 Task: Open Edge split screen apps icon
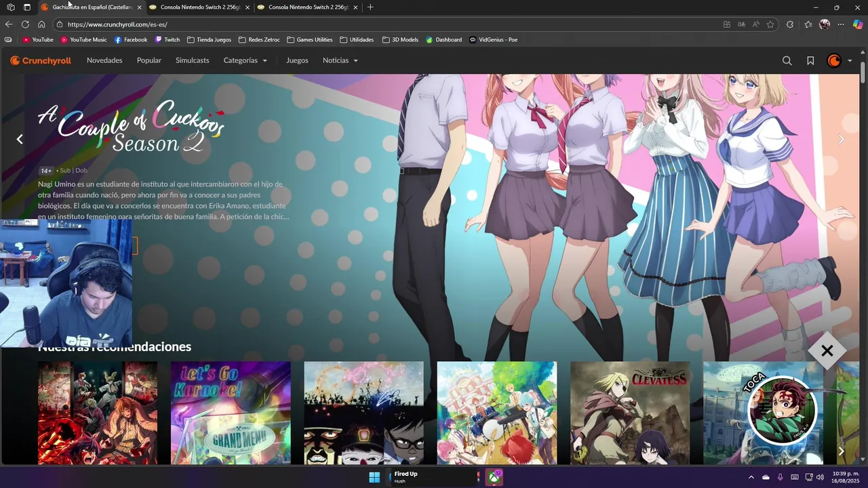tap(727, 24)
